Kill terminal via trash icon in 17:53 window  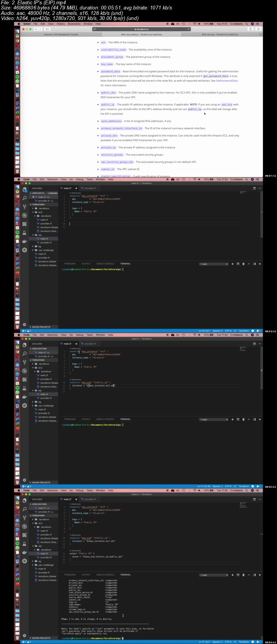tap(243, 264)
